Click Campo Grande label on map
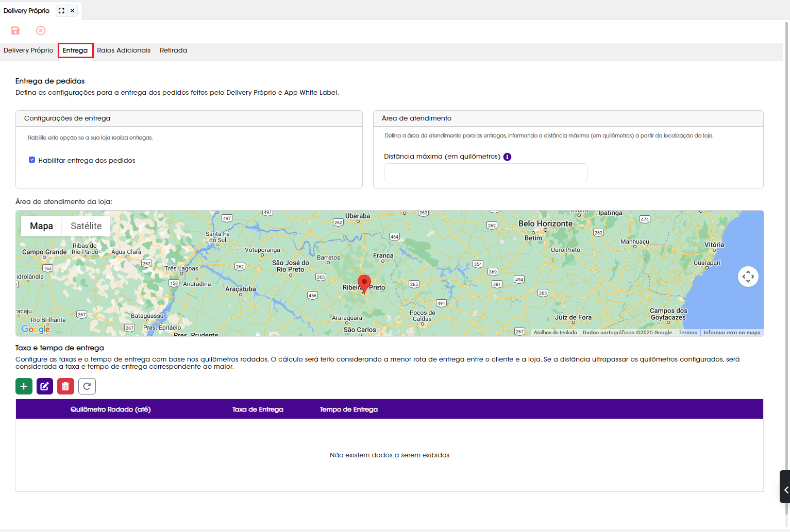Image resolution: width=790 pixels, height=532 pixels. (x=44, y=252)
